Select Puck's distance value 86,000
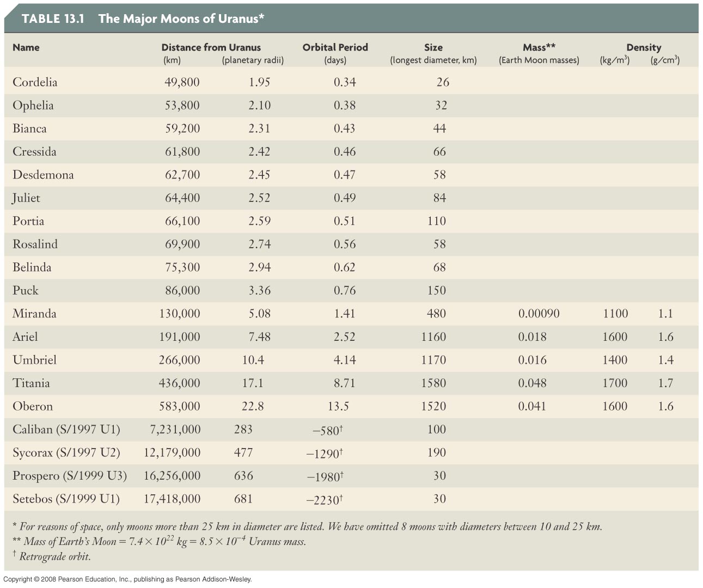Viewport: 703px width, 588px height. 182,291
